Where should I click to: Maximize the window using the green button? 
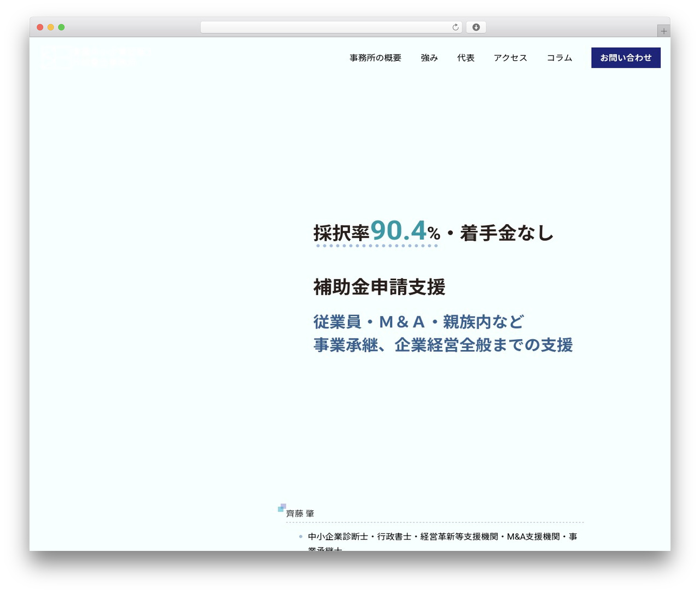(x=61, y=27)
